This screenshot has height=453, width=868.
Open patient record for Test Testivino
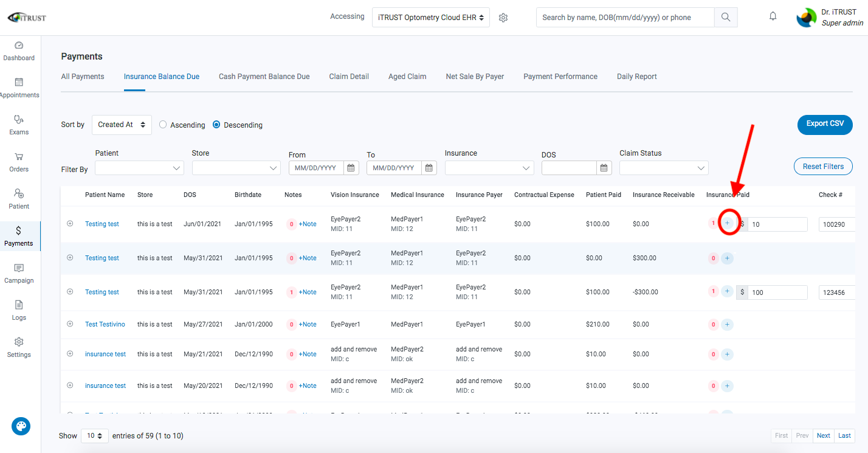[x=105, y=324]
